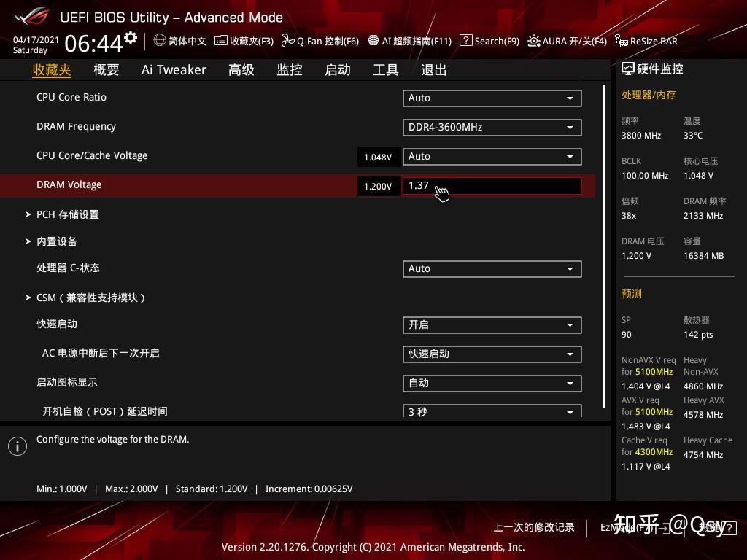Switch to the 收藏夹 tab

pos(52,70)
